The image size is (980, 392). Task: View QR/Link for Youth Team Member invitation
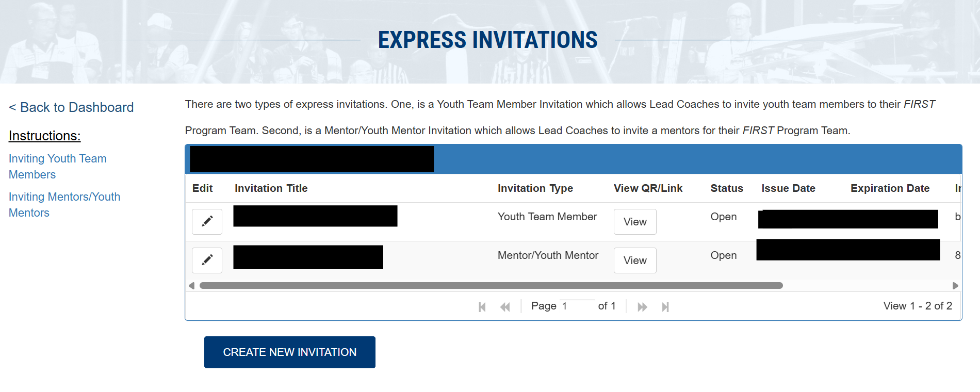(x=635, y=221)
